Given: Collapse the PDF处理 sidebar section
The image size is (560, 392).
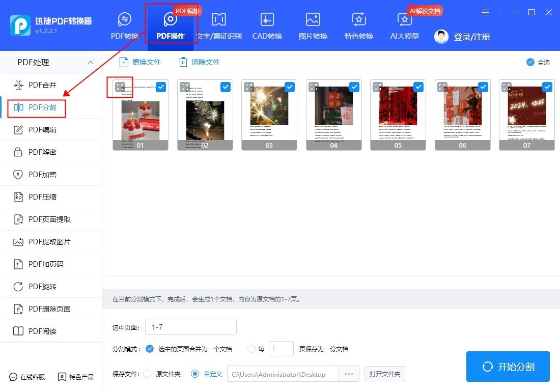Looking at the screenshot, I should coord(91,62).
